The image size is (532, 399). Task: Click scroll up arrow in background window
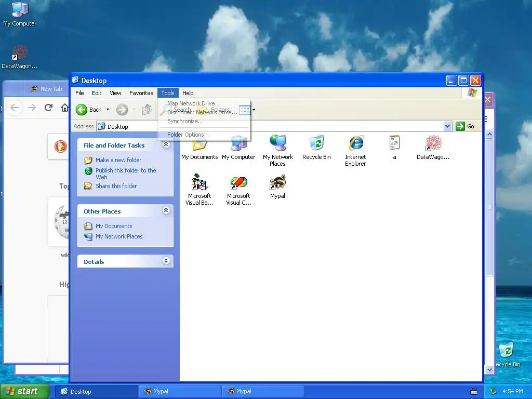(489, 135)
